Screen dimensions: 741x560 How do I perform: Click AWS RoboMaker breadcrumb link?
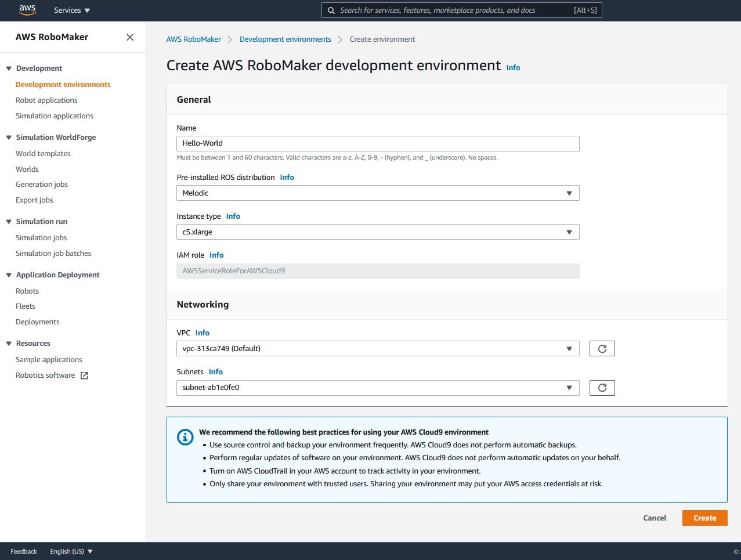[194, 39]
